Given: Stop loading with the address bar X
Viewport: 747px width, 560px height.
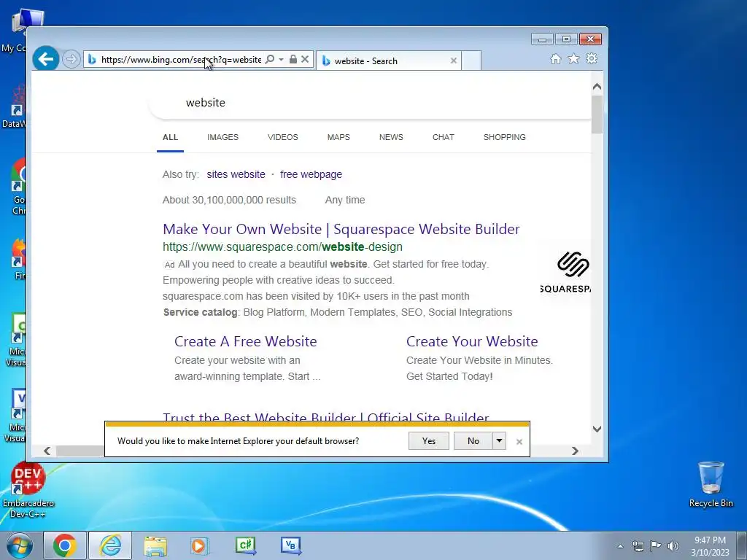Looking at the screenshot, I should tap(305, 59).
